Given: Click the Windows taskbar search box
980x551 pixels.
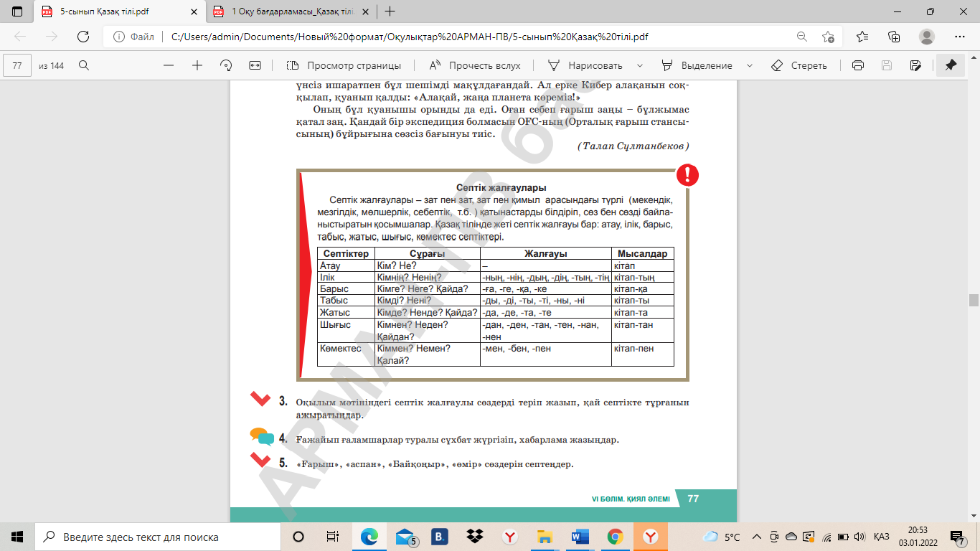Looking at the screenshot, I should tap(157, 537).
